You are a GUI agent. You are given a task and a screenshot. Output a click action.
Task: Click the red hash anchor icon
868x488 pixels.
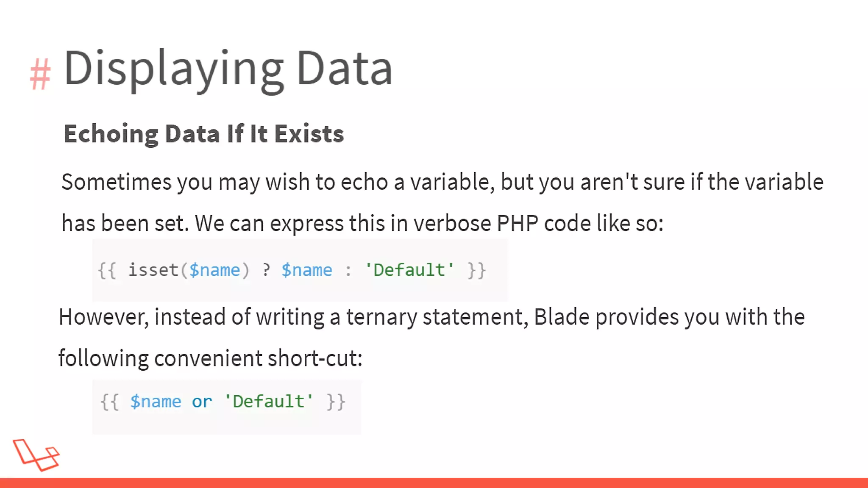click(41, 74)
